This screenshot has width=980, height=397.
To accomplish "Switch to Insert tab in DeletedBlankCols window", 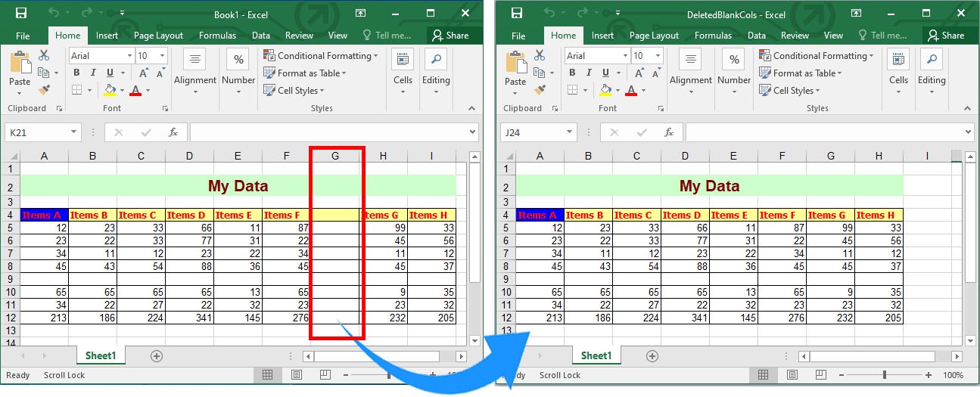I will tap(602, 36).
